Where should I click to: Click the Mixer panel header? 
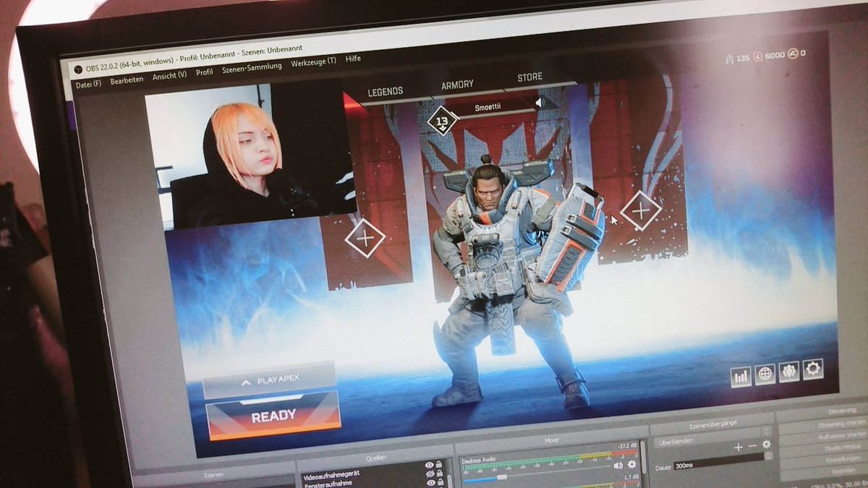coord(551,440)
